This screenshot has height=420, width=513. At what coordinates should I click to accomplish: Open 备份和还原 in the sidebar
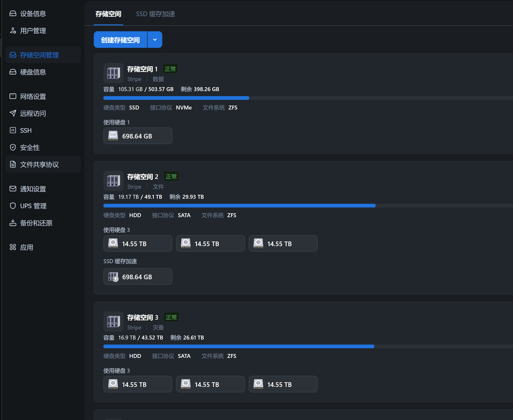point(36,223)
